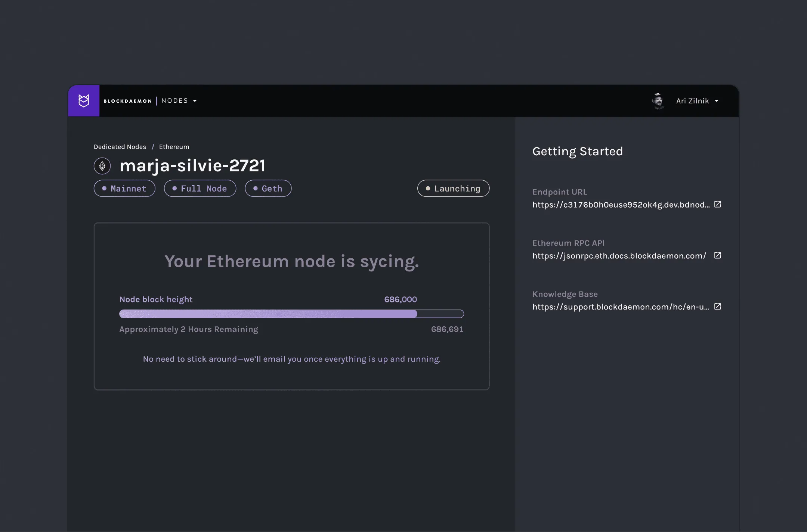The width and height of the screenshot is (807, 532).
Task: Select Ethereum in the breadcrumb
Action: 174,146
